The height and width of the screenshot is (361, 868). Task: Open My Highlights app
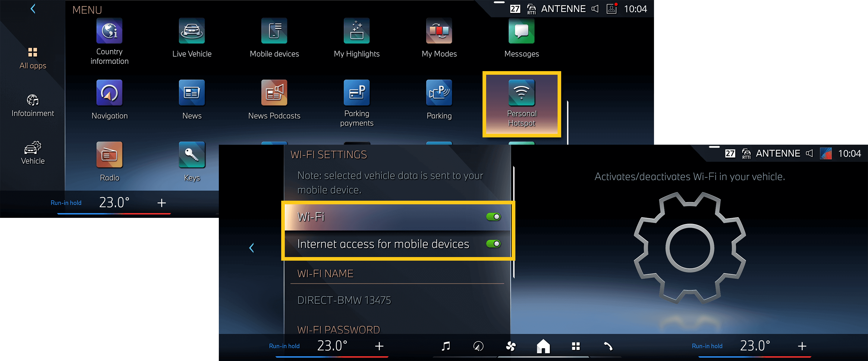click(x=357, y=38)
